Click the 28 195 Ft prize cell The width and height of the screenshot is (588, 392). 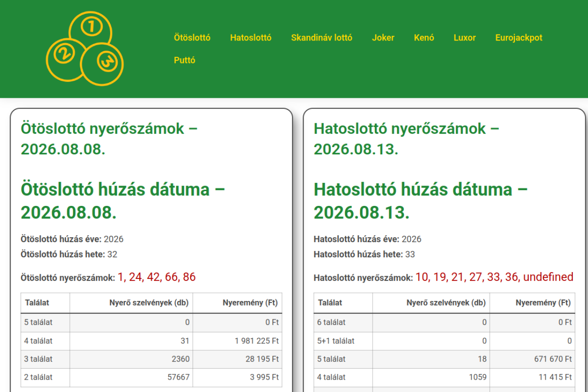point(237,359)
